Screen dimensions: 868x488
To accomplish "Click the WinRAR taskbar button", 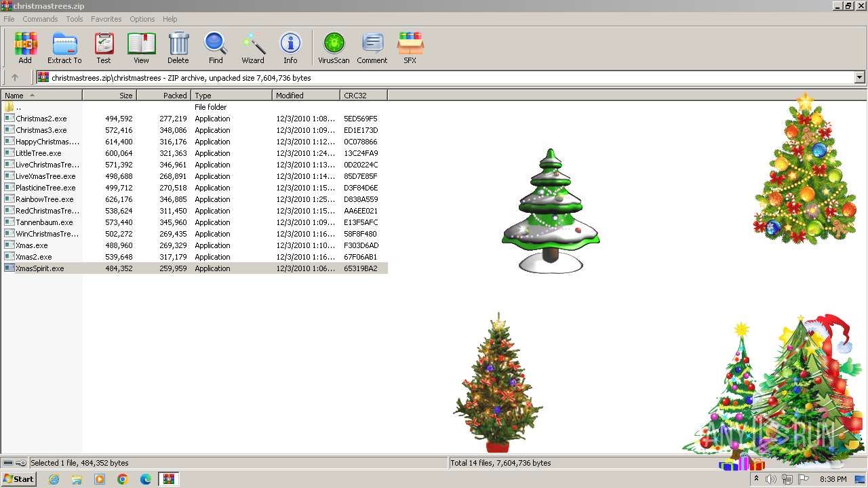I will click(168, 479).
